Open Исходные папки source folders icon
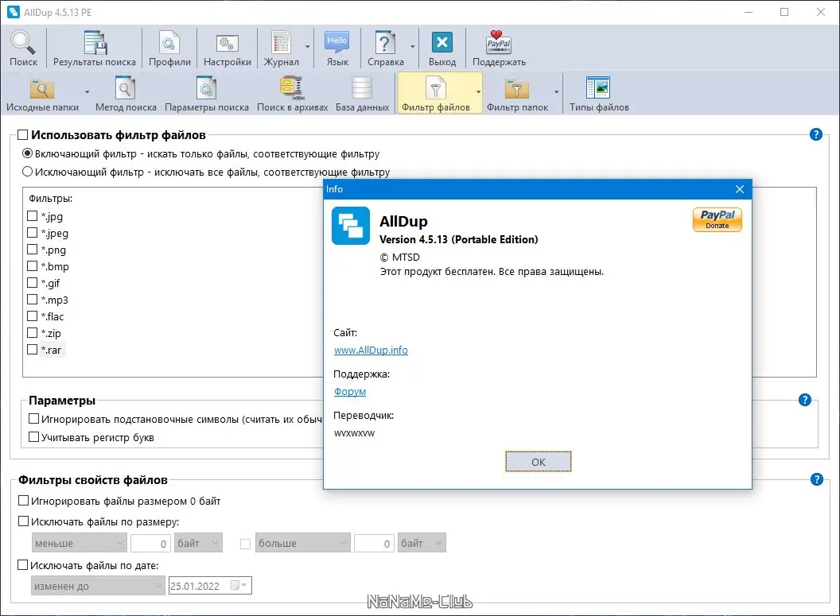 [x=42, y=94]
